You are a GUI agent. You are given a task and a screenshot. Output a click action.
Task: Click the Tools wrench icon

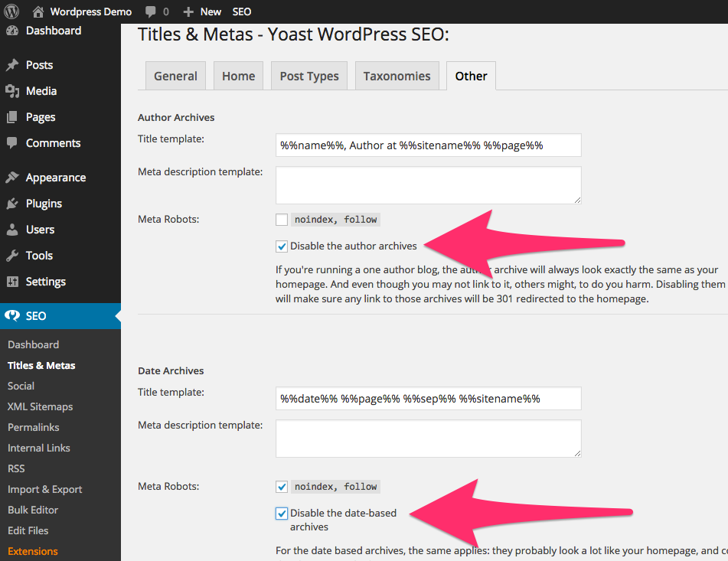(x=12, y=256)
